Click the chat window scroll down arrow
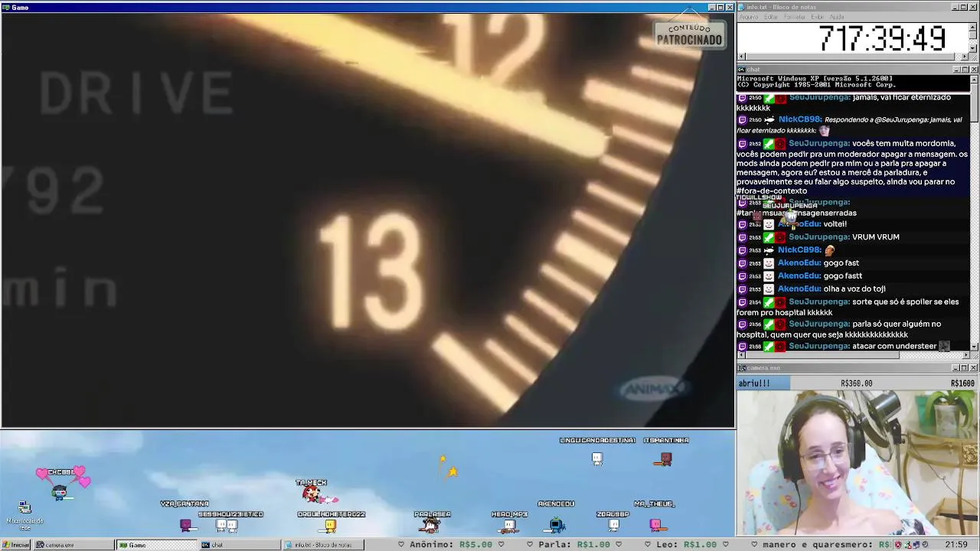The image size is (980, 551). (x=974, y=347)
